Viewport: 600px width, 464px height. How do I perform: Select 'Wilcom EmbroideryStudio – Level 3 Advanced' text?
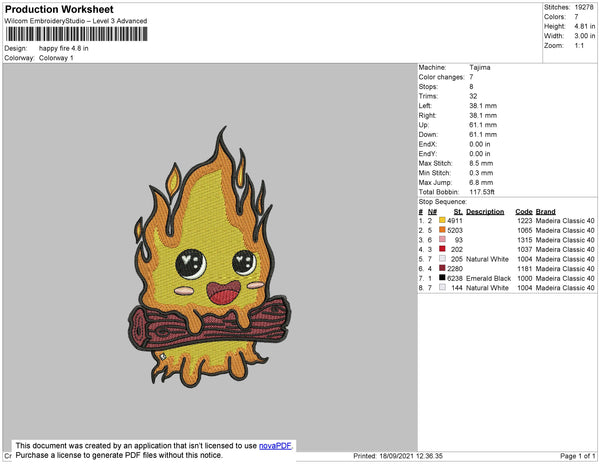76,21
